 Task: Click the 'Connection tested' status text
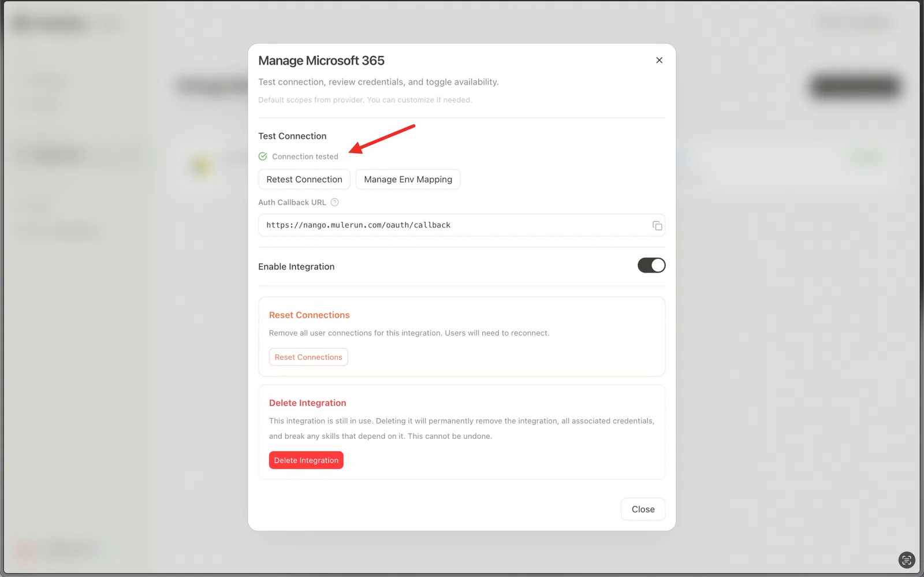click(x=305, y=157)
